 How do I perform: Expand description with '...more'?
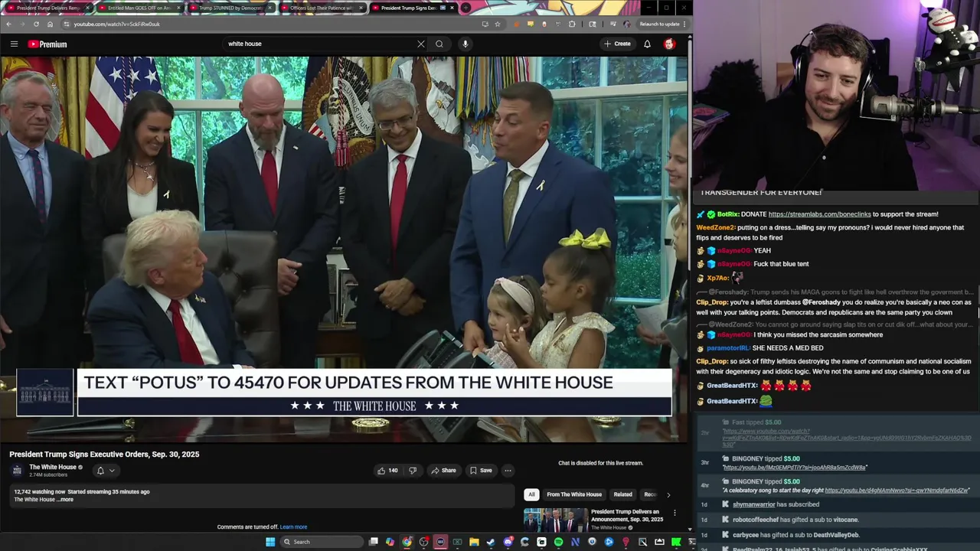pyautogui.click(x=66, y=500)
